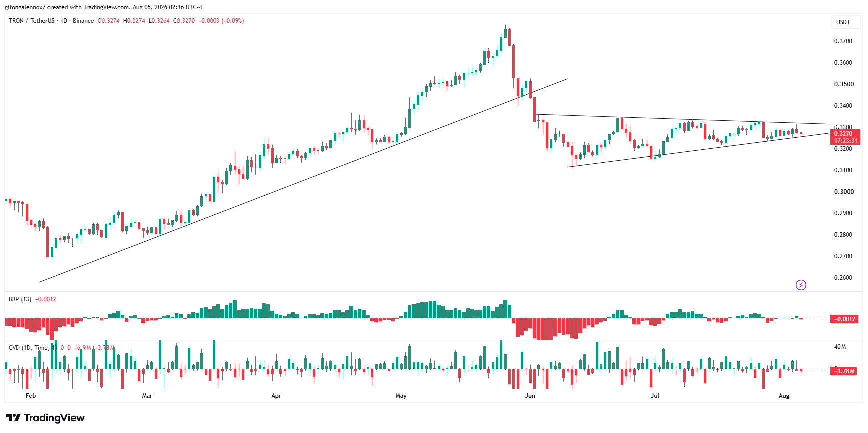The width and height of the screenshot is (868, 433).
Task: Click the Aug label on time axis
Action: point(784,396)
